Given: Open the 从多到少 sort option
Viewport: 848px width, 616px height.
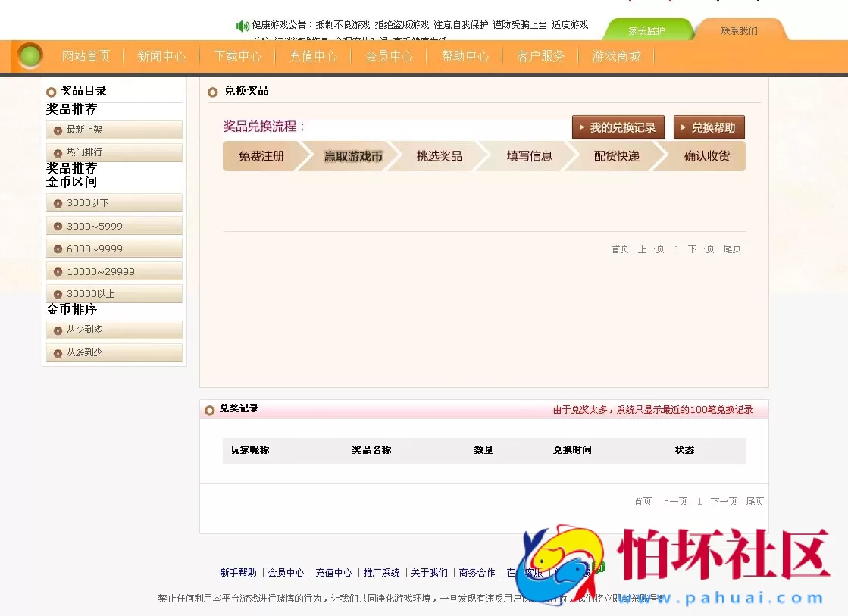Looking at the screenshot, I should (x=114, y=352).
